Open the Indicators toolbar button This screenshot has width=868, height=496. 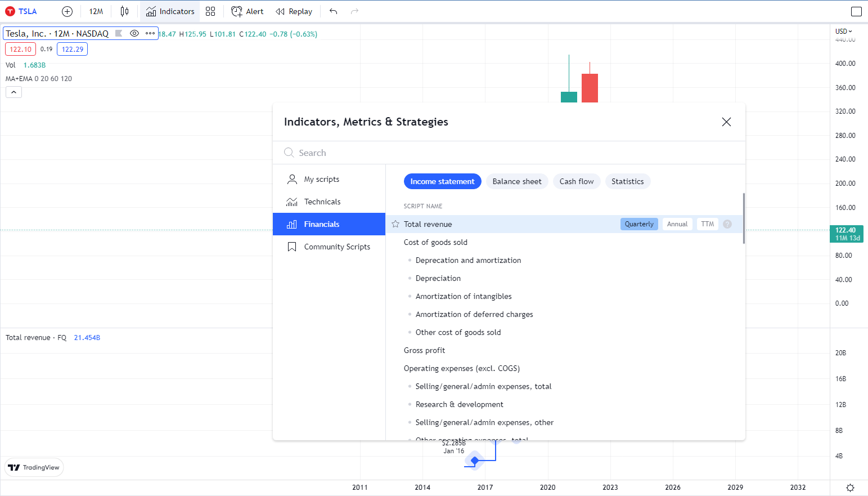pyautogui.click(x=170, y=11)
